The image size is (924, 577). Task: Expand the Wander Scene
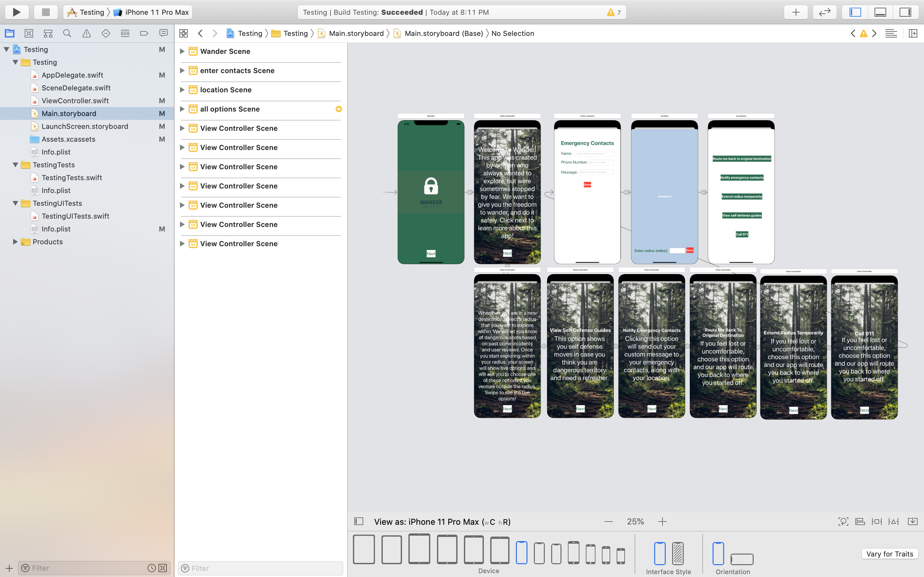click(182, 51)
